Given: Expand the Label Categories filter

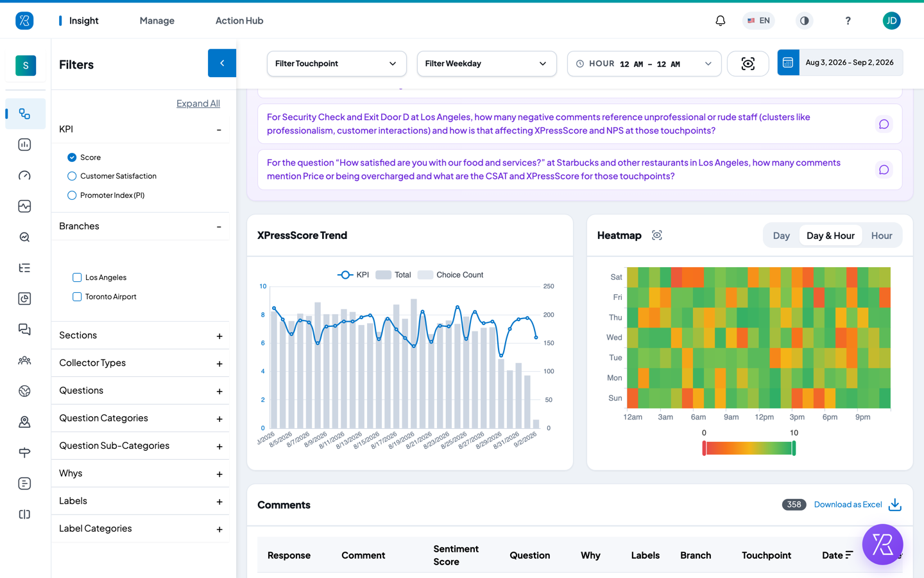Looking at the screenshot, I should [x=219, y=529].
